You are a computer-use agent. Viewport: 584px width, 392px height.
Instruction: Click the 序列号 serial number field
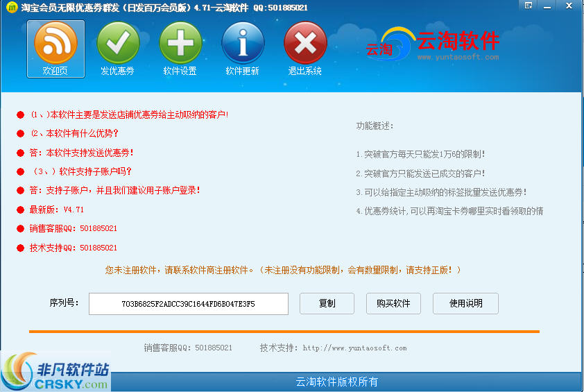(189, 304)
